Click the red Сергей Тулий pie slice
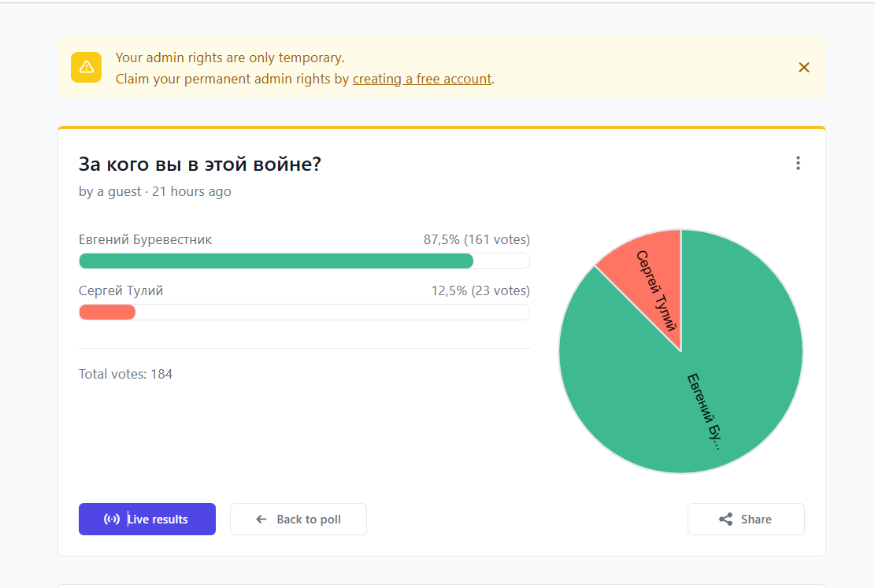The height and width of the screenshot is (588, 875). [650, 272]
